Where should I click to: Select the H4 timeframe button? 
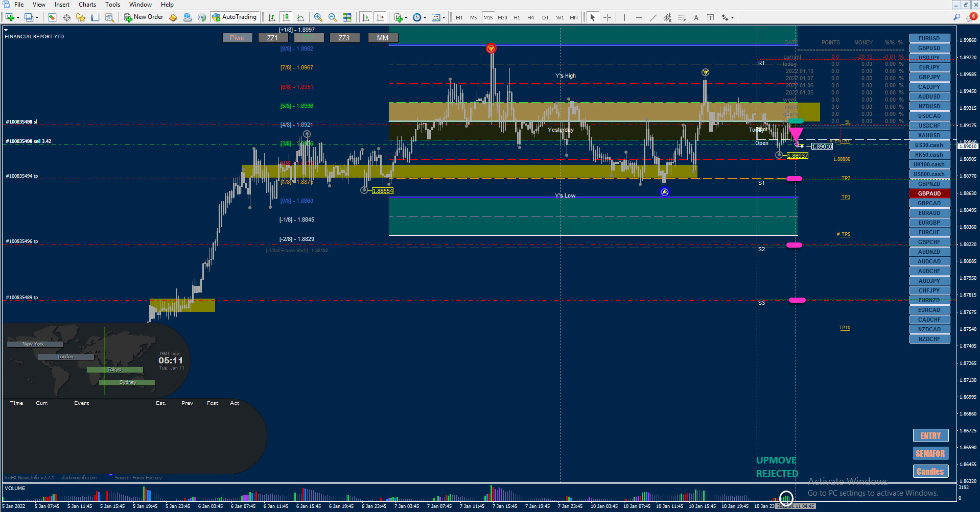tap(531, 17)
